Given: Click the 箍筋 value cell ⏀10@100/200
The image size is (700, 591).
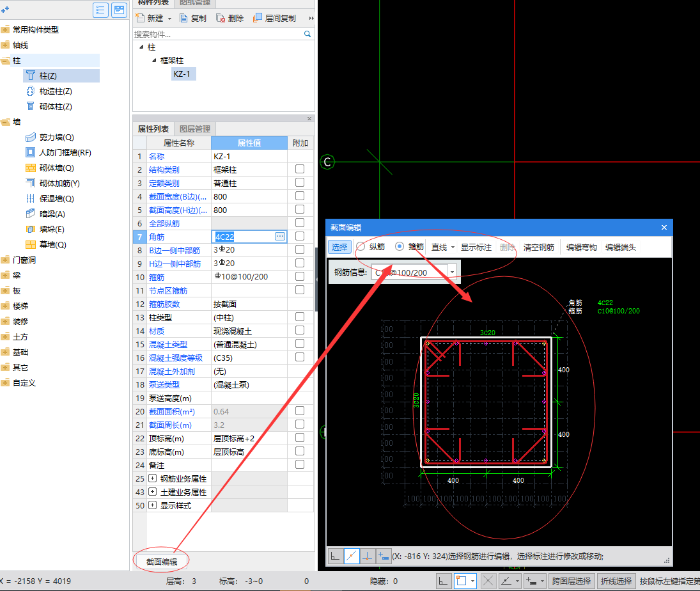Looking at the screenshot, I should pos(249,276).
